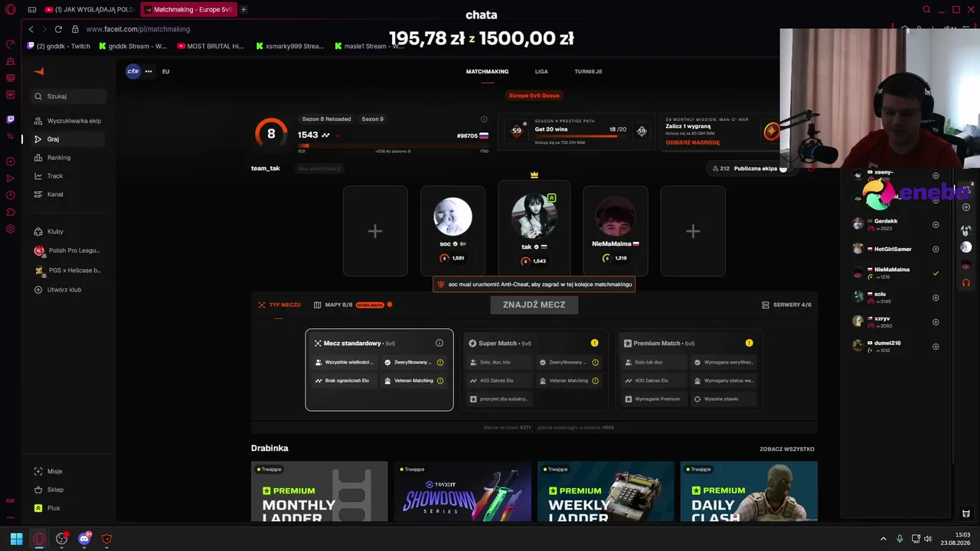Invite xzryv with the plus icon
Image resolution: width=980 pixels, height=551 pixels.
[936, 322]
